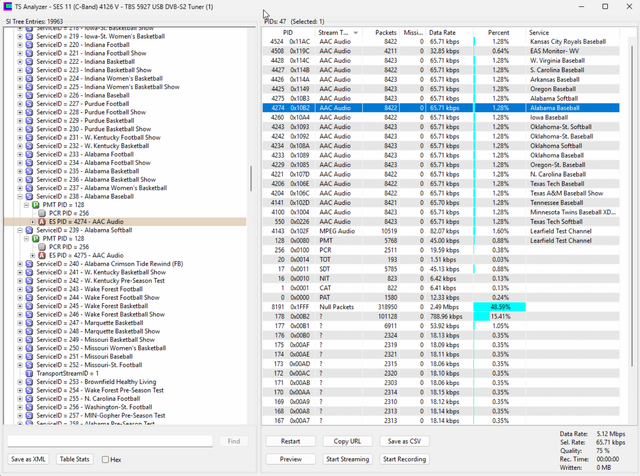Expand ES PID 4274 AAC Audio node
The height and width of the screenshot is (476, 640).
(x=33, y=222)
